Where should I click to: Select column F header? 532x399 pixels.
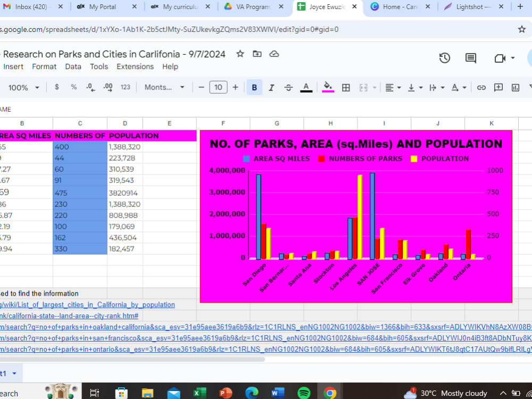tap(223, 123)
